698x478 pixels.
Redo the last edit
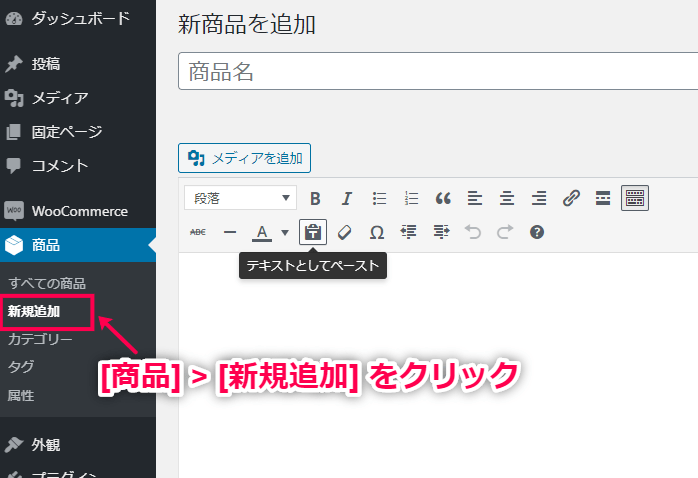[505, 232]
